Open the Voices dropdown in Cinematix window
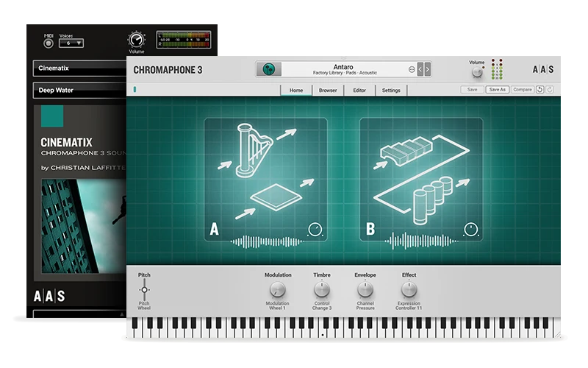Viewport: 588px width, 368px height. [x=71, y=43]
